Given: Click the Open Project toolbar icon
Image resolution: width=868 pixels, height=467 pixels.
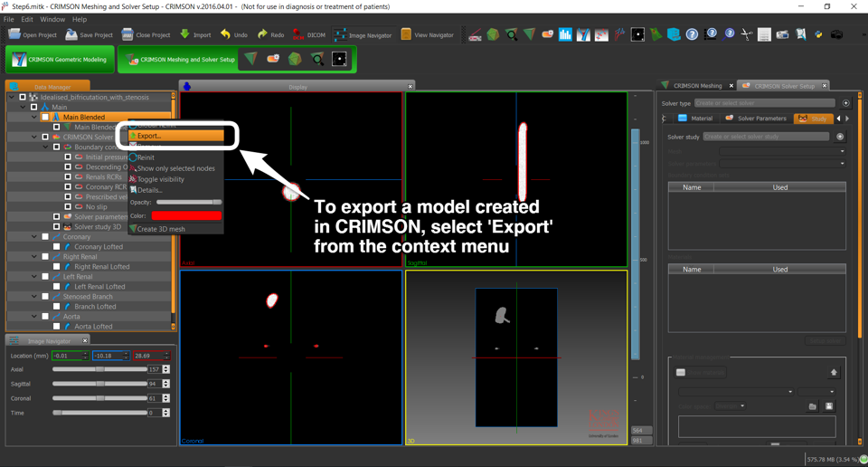Looking at the screenshot, I should pos(14,34).
